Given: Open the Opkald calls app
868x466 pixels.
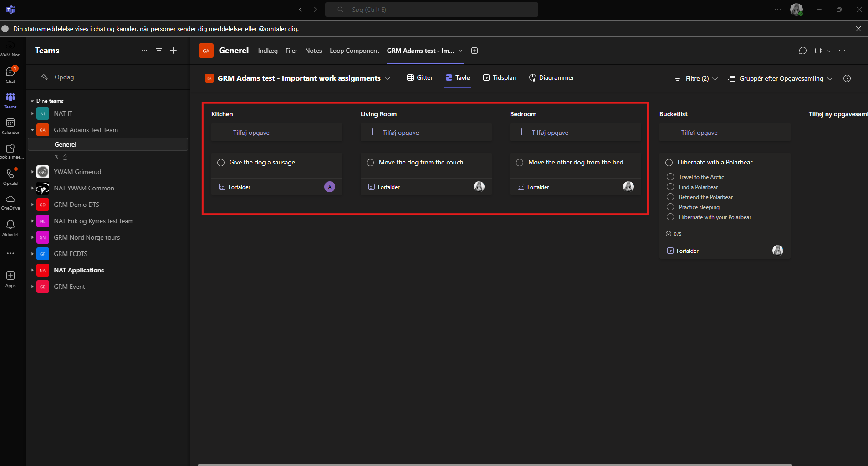Looking at the screenshot, I should click(10, 177).
